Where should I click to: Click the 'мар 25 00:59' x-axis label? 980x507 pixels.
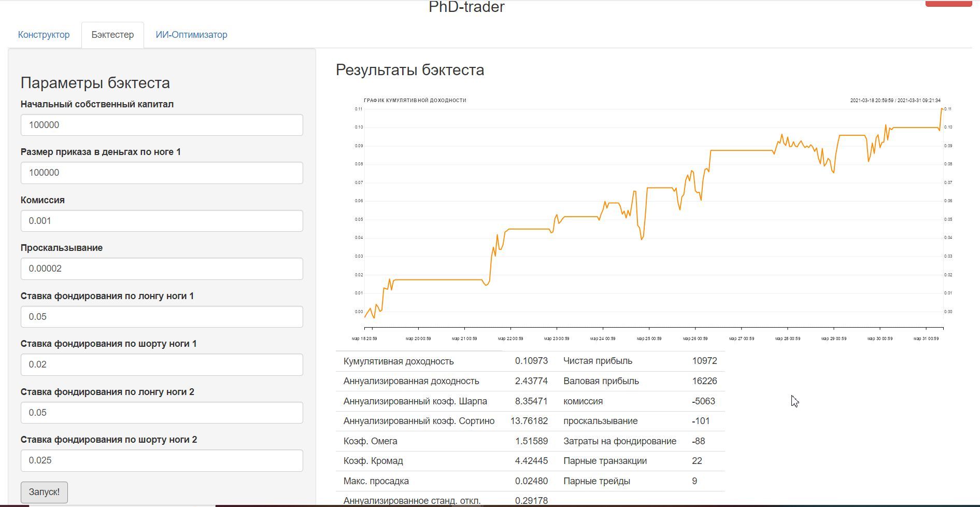pyautogui.click(x=649, y=339)
